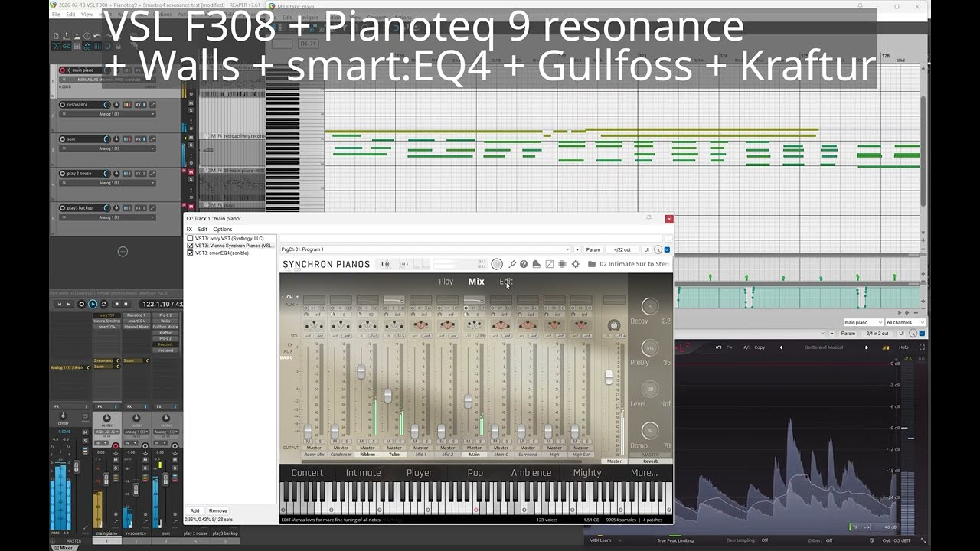
Task: Solo the Tube channel in Synchron mixer
Action: (x=400, y=442)
